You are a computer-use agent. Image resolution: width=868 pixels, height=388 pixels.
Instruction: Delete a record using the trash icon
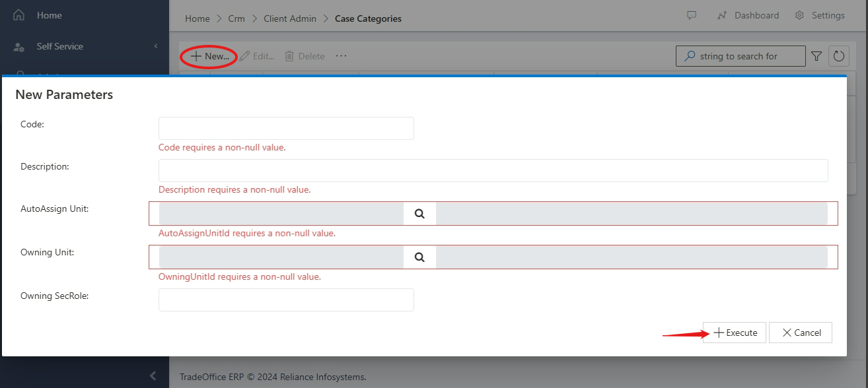pyautogui.click(x=289, y=55)
